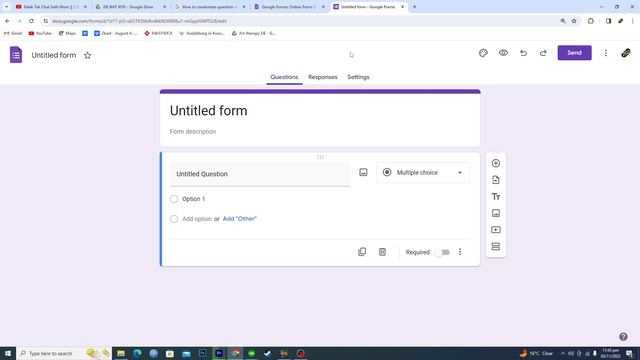Add a video from the sidebar

(496, 230)
